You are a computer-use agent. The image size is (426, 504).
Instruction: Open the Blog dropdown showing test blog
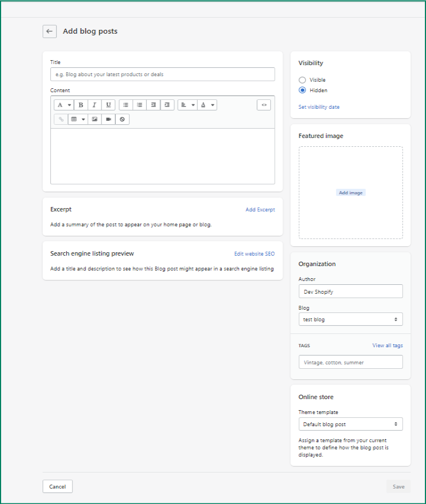coord(350,319)
